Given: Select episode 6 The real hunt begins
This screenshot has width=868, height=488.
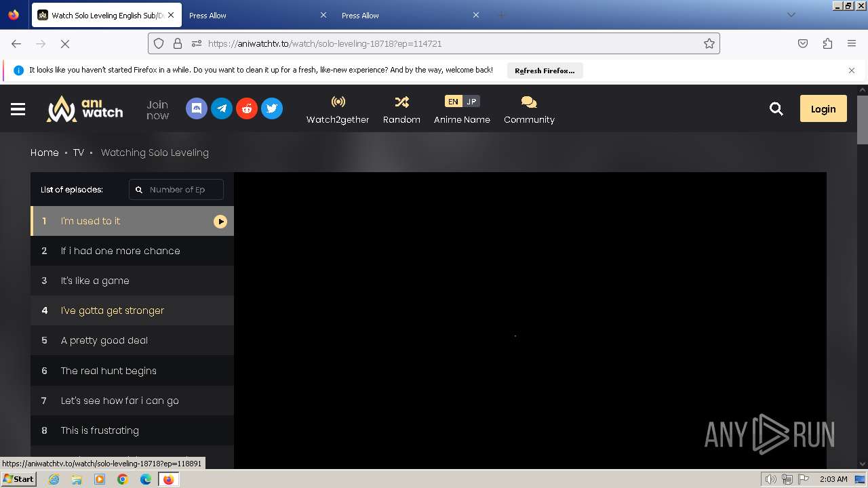Looking at the screenshot, I should point(132,371).
